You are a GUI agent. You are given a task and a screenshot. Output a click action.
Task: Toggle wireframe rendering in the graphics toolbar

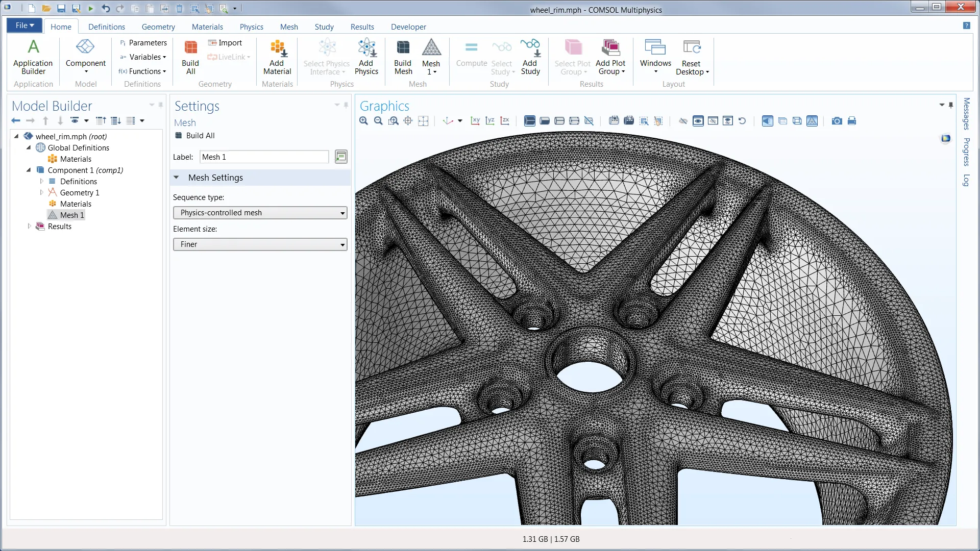click(x=797, y=121)
